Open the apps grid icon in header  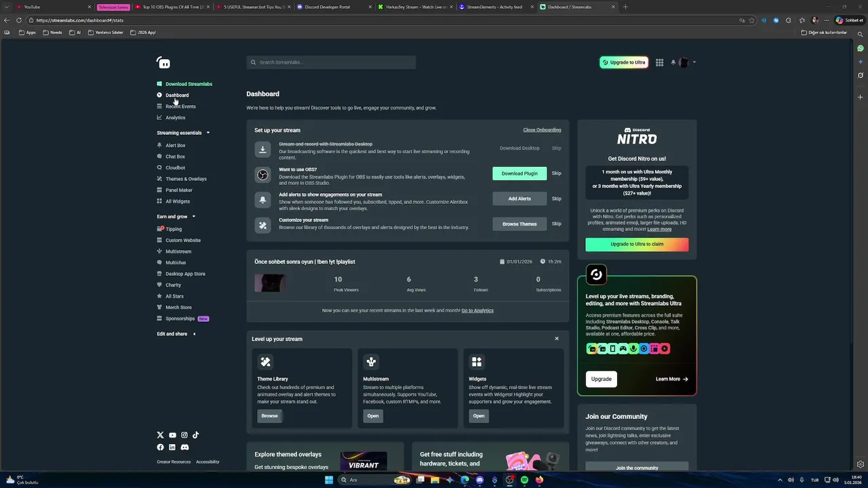(659, 62)
